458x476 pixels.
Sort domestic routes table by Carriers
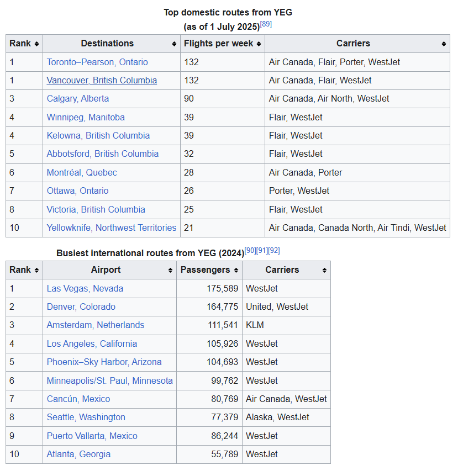443,44
